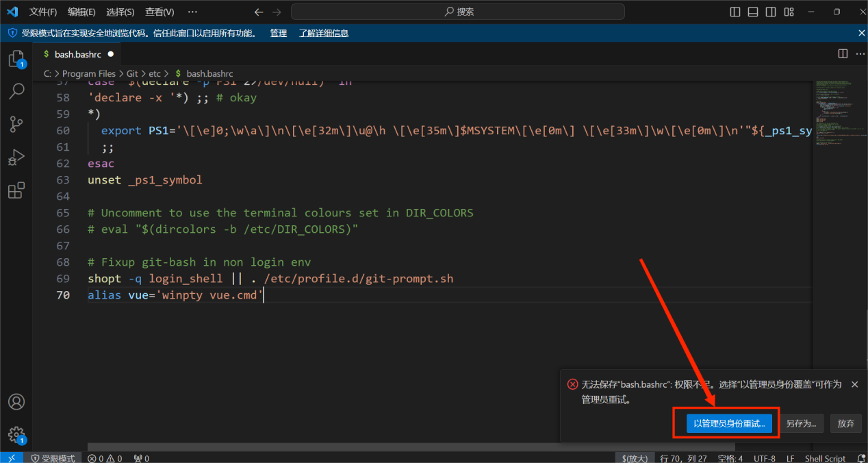Open the 选择(S) menu
This screenshot has width=868, height=463.
(x=120, y=12)
